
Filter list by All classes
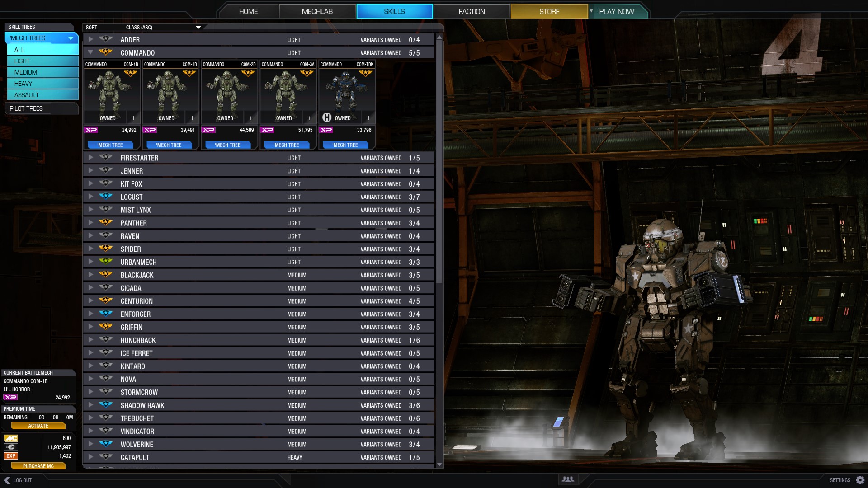click(43, 50)
